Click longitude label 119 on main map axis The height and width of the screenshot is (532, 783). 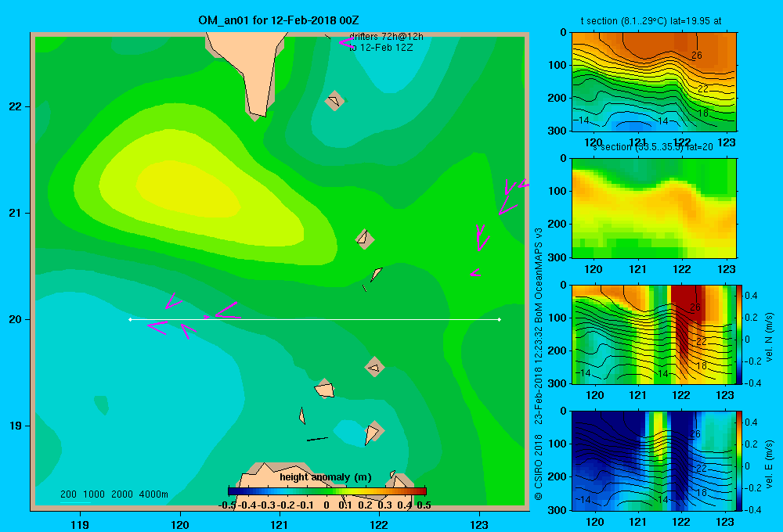80,524
